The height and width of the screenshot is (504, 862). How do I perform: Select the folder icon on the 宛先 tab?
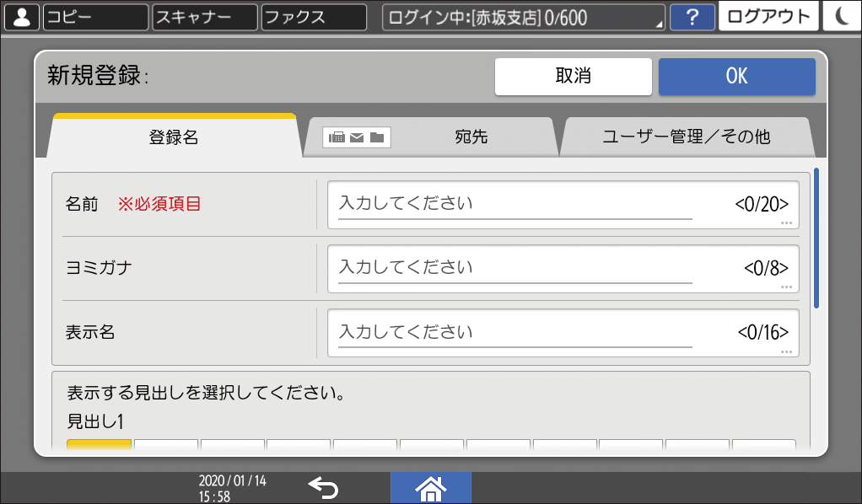click(x=376, y=137)
